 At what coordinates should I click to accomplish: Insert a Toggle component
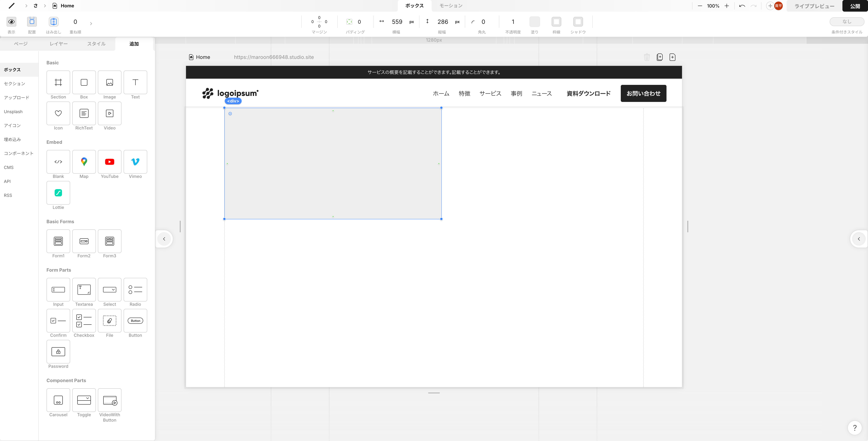click(84, 400)
